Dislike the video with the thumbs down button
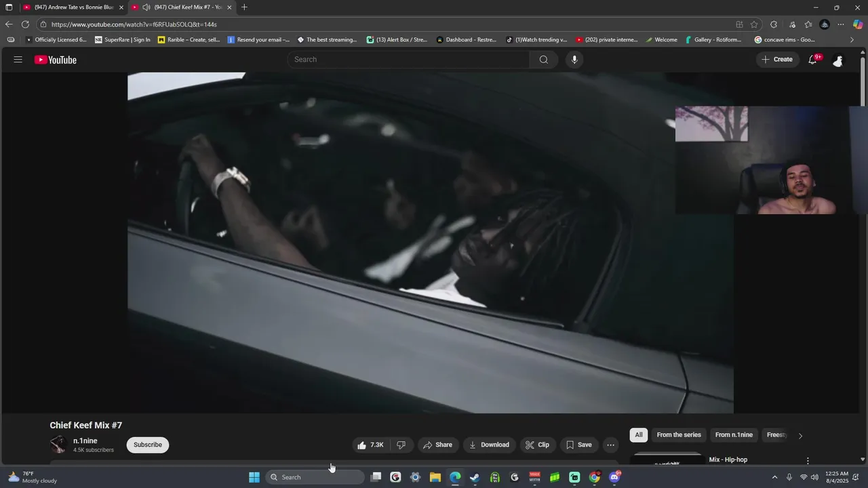This screenshot has height=488, width=868. click(x=401, y=445)
